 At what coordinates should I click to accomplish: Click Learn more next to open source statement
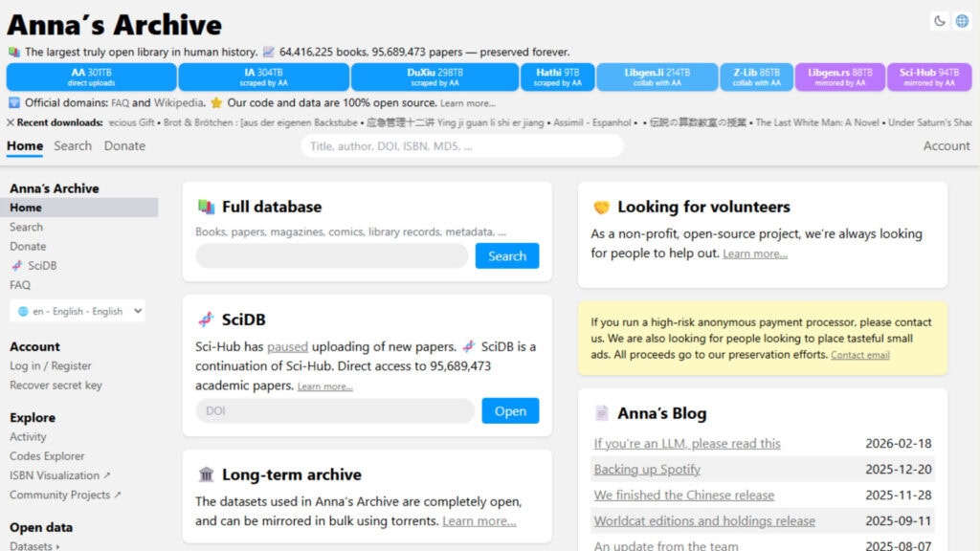tap(467, 103)
